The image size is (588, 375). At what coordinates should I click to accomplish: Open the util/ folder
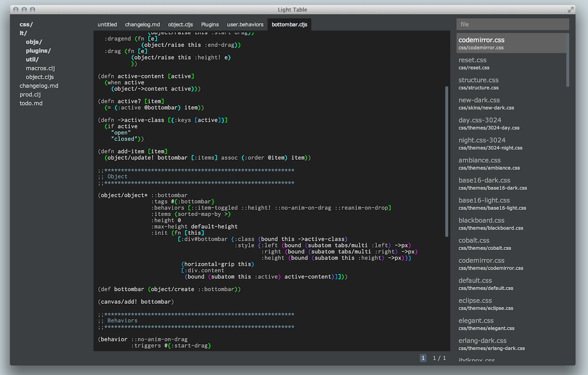[32, 59]
